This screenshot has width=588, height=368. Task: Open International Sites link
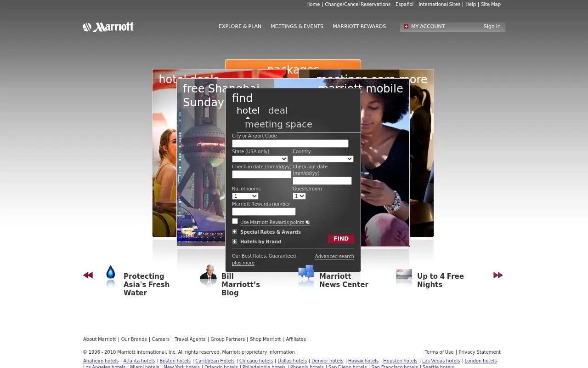pyautogui.click(x=439, y=4)
